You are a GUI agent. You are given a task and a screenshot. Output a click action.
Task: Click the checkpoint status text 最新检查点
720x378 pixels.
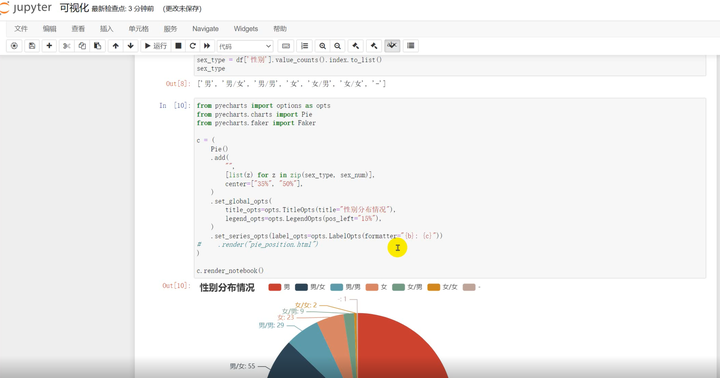pyautogui.click(x=123, y=9)
